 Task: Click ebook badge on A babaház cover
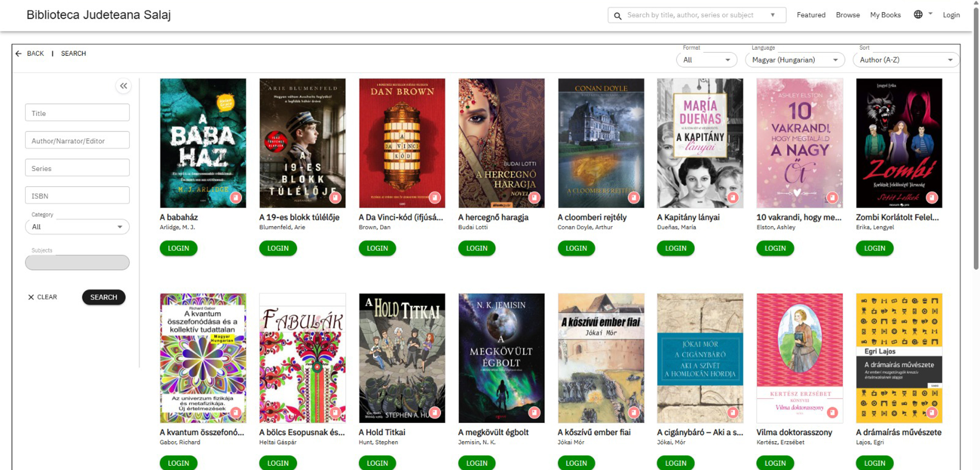coord(235,198)
